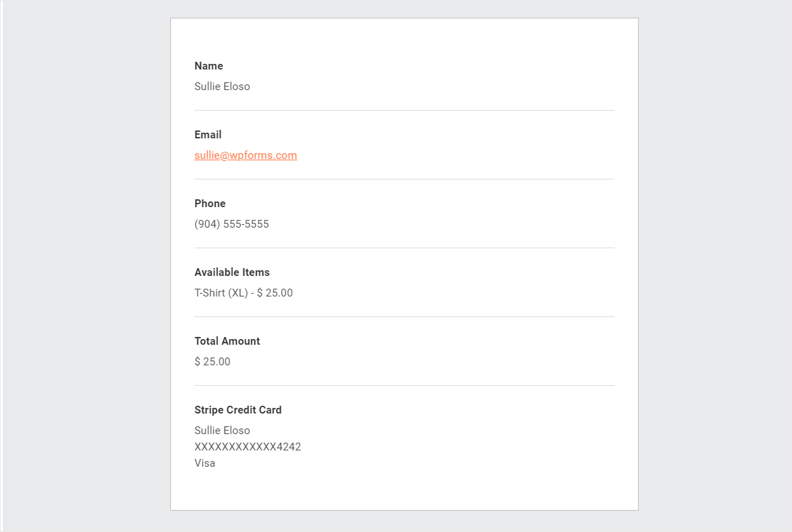Click the Name field label
Viewport: 792px width, 532px height.
(209, 66)
